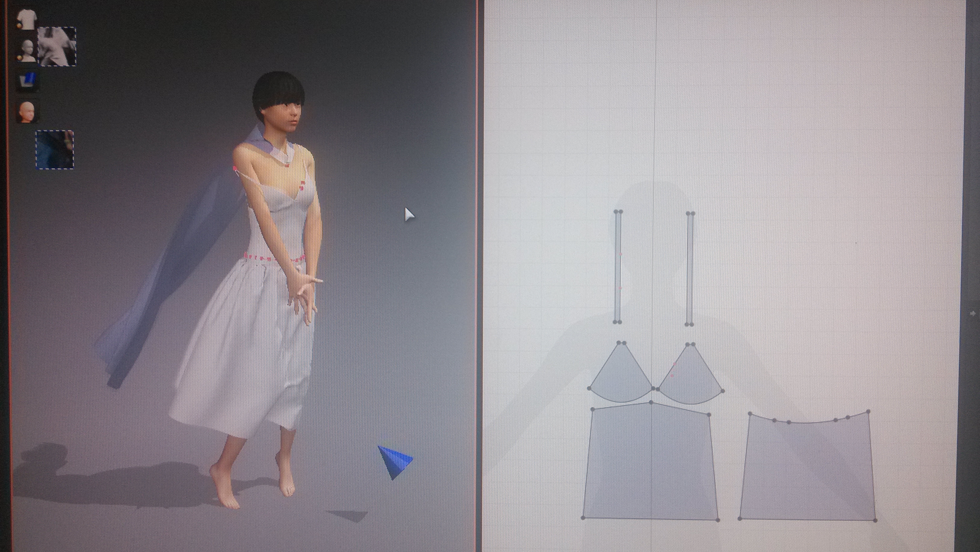This screenshot has height=552, width=980.
Task: Click the pink pin on the avatar's shoulder strap
Action: (x=235, y=168)
